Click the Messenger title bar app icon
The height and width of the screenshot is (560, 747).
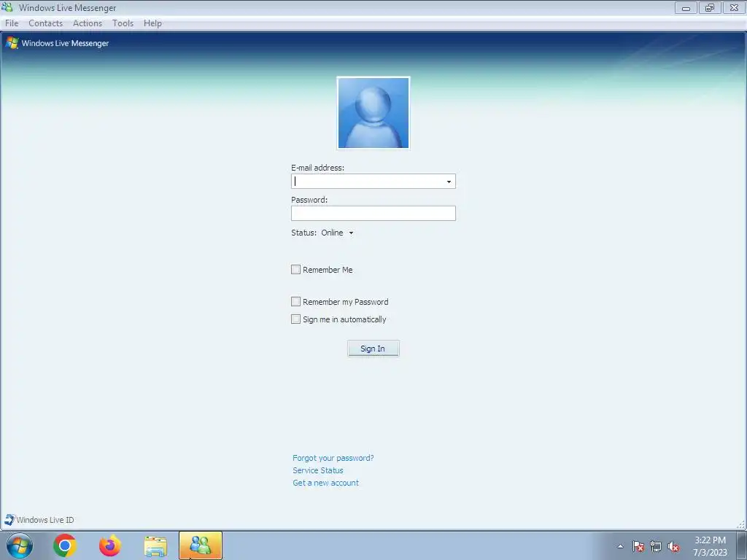click(x=7, y=7)
